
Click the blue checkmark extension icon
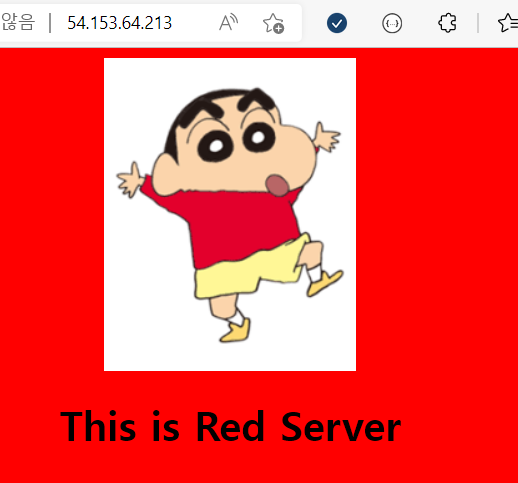click(x=337, y=23)
